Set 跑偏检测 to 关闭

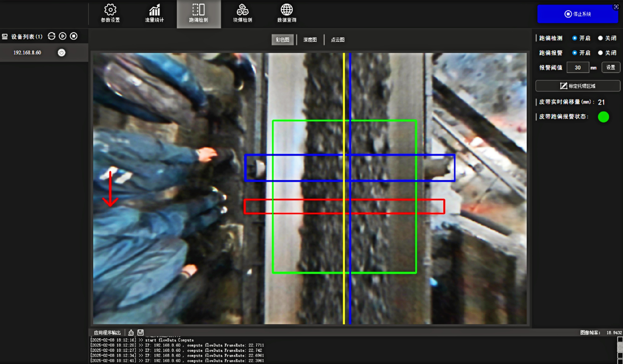600,38
